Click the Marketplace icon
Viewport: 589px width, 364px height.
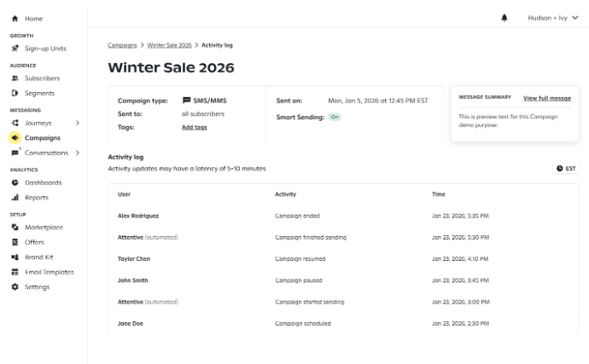tap(15, 228)
